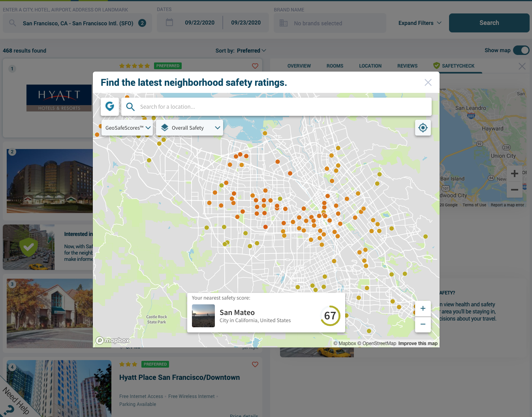
Task: Click the geolocate crosshair icon on the safety map
Action: coord(423,128)
